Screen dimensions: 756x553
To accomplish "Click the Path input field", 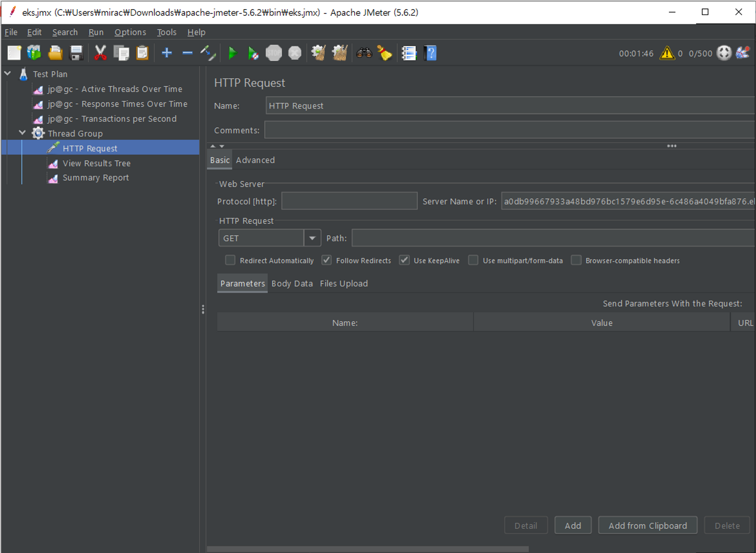I will click(x=553, y=238).
